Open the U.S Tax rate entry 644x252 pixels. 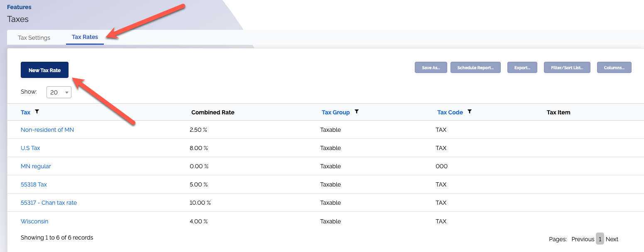(30, 148)
